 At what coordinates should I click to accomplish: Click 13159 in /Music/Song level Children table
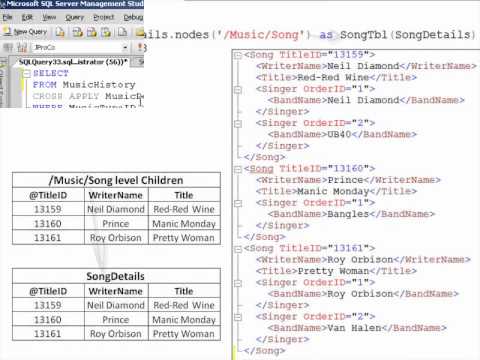[x=48, y=209]
